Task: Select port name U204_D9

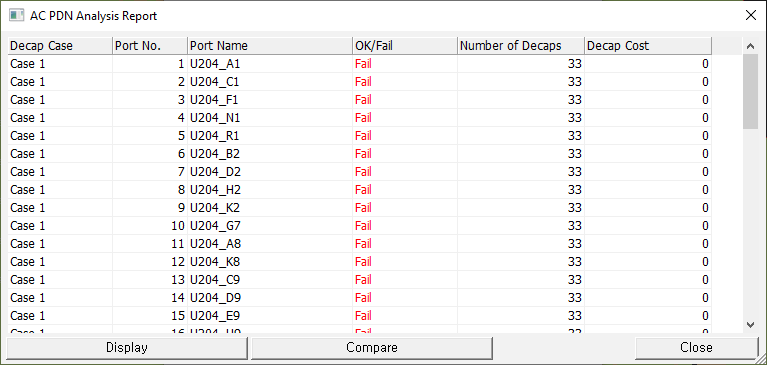Action: (x=215, y=297)
